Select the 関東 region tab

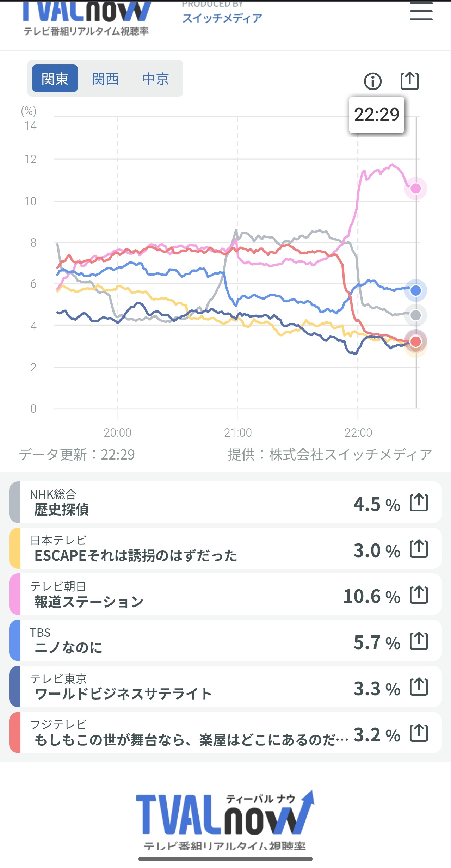(55, 79)
